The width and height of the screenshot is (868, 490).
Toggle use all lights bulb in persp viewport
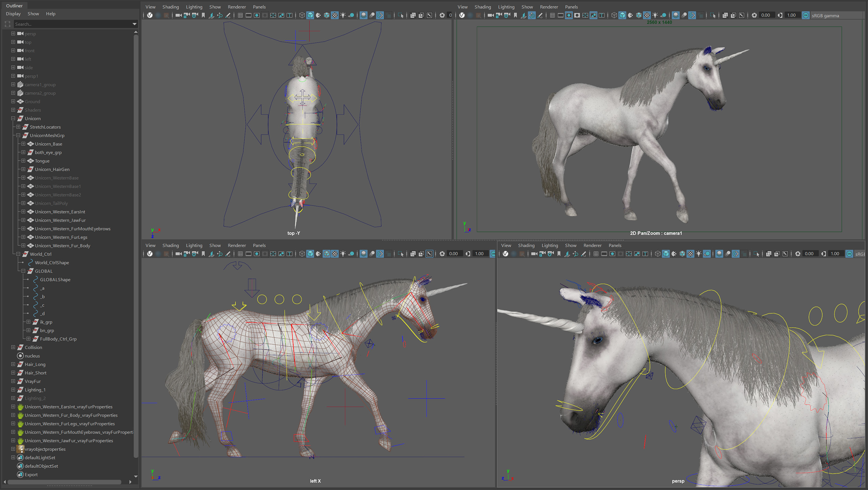pos(698,254)
